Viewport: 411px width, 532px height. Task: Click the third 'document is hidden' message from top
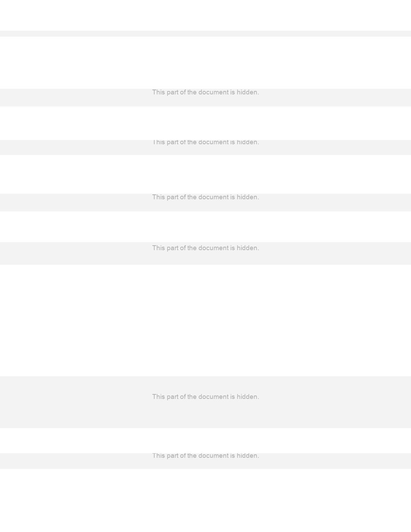(x=205, y=197)
